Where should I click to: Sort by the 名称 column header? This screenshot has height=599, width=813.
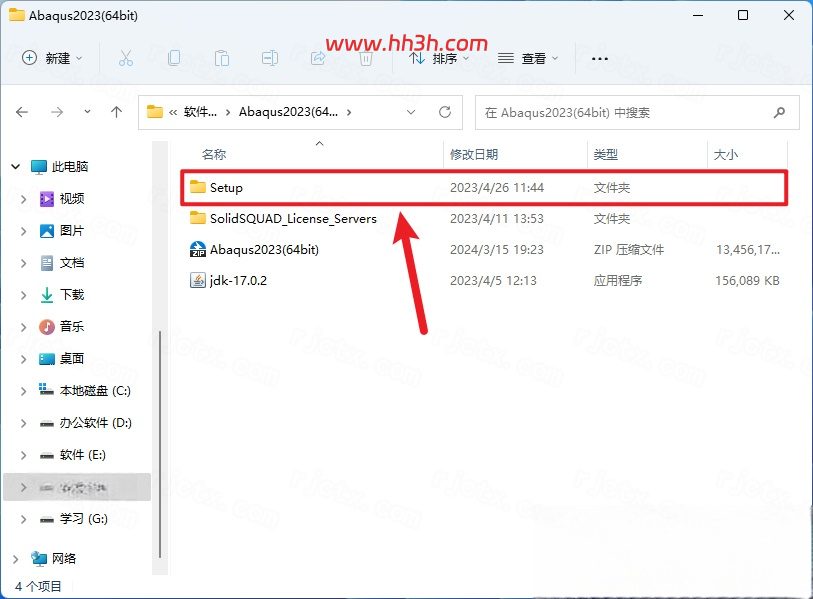click(214, 154)
